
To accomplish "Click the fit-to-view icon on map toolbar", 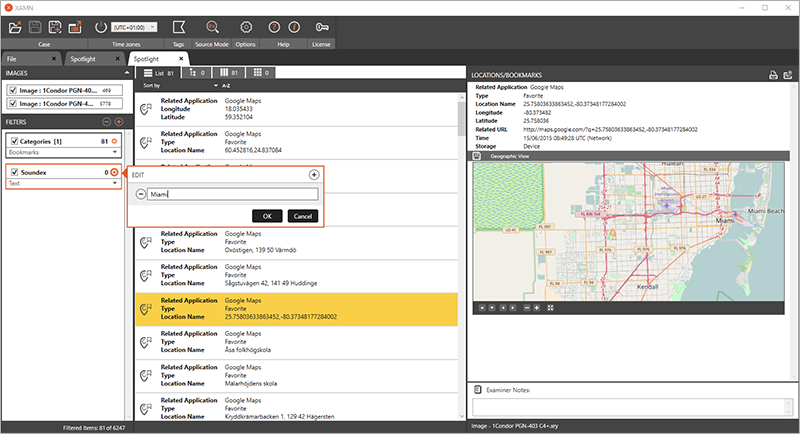I will click(551, 308).
